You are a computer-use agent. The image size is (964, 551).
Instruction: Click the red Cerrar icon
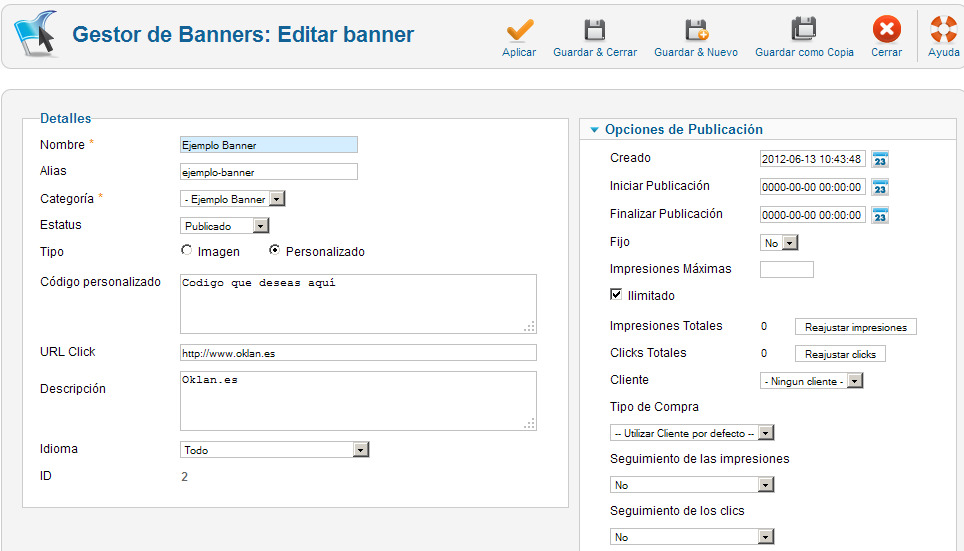886,30
